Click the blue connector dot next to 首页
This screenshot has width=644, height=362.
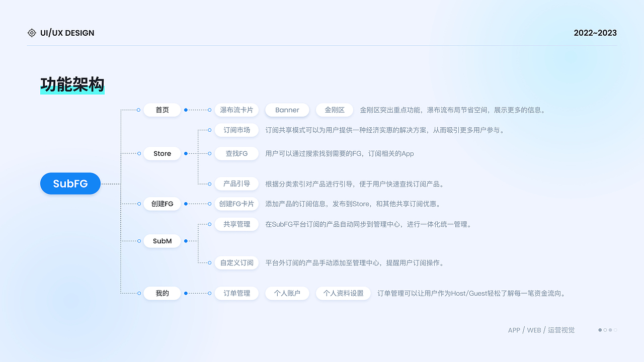185,110
